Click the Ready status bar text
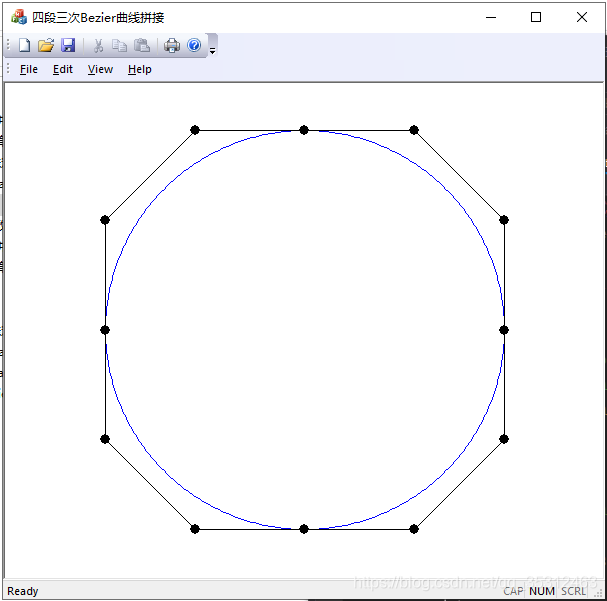The image size is (607, 601). [23, 591]
